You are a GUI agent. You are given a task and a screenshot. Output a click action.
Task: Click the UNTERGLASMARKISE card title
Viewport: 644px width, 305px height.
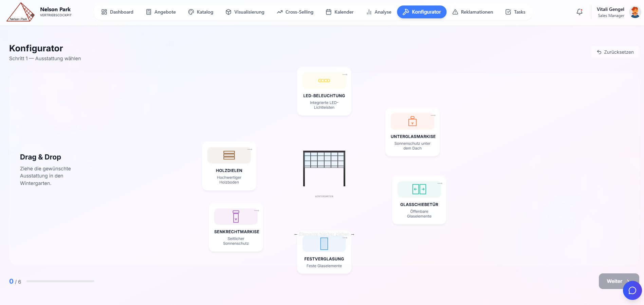coord(413,137)
